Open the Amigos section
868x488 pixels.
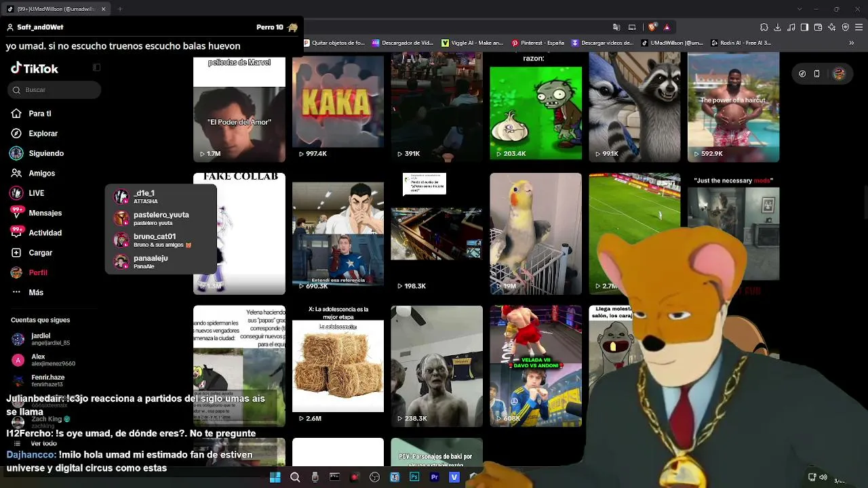(x=33, y=174)
